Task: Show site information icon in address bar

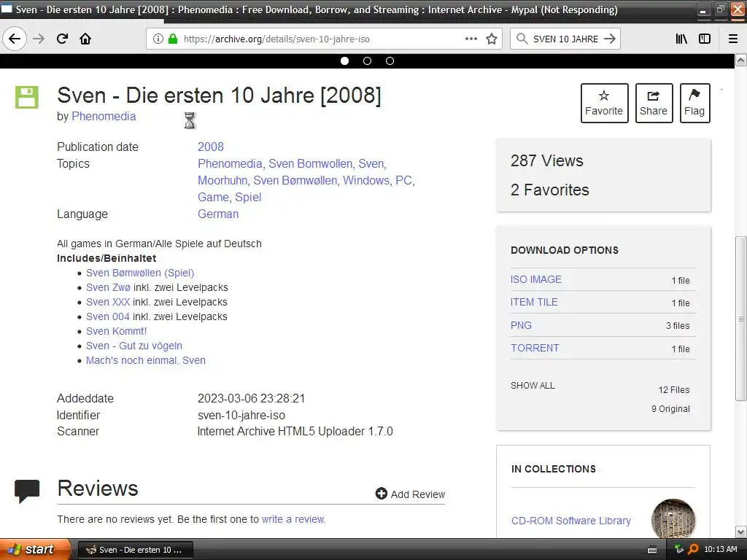Action: coord(158,39)
